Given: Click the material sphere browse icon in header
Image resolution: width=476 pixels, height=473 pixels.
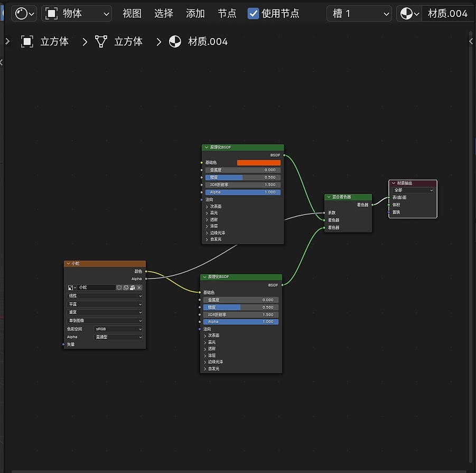Looking at the screenshot, I should tap(409, 14).
